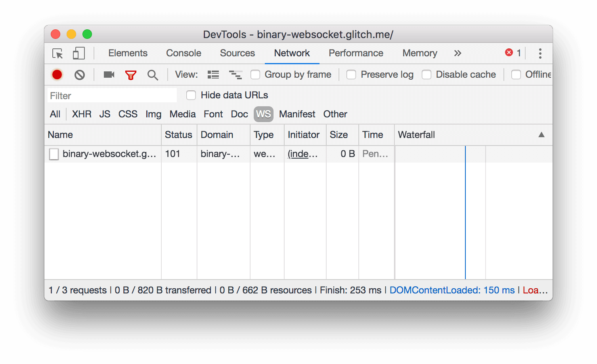Toggle the device toolbar
Screen dimensions: 597x364
(x=78, y=54)
